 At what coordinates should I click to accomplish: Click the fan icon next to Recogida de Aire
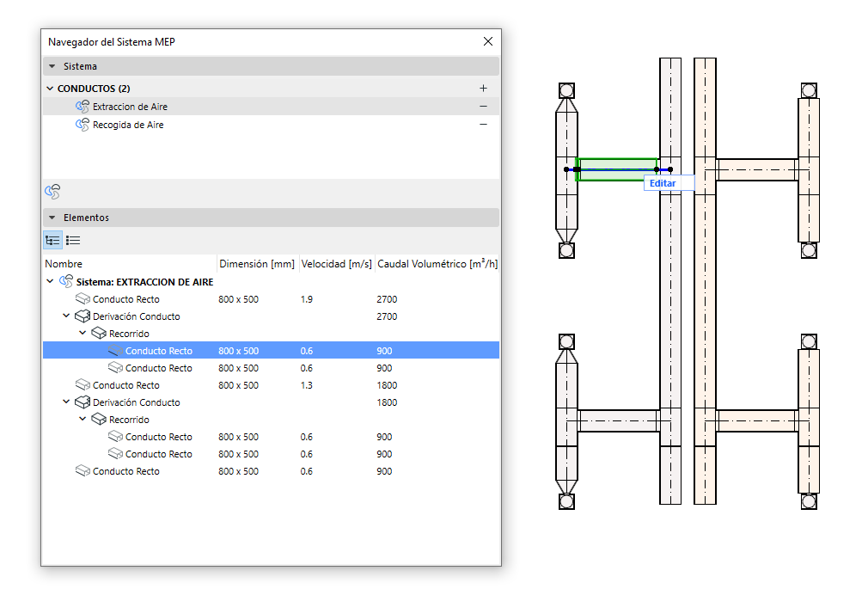(83, 125)
